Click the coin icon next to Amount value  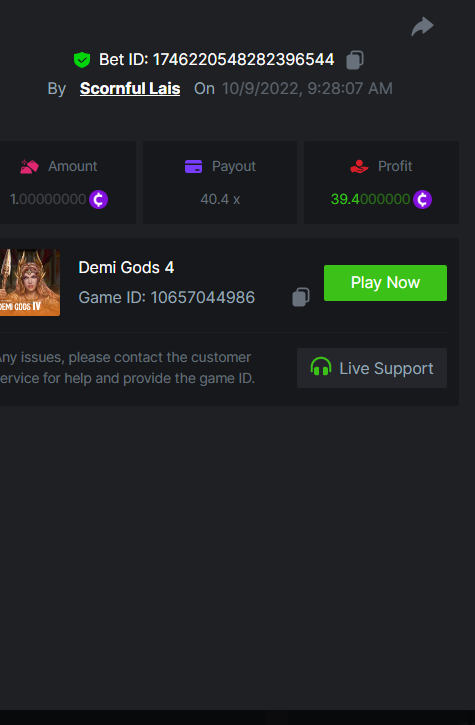click(99, 199)
